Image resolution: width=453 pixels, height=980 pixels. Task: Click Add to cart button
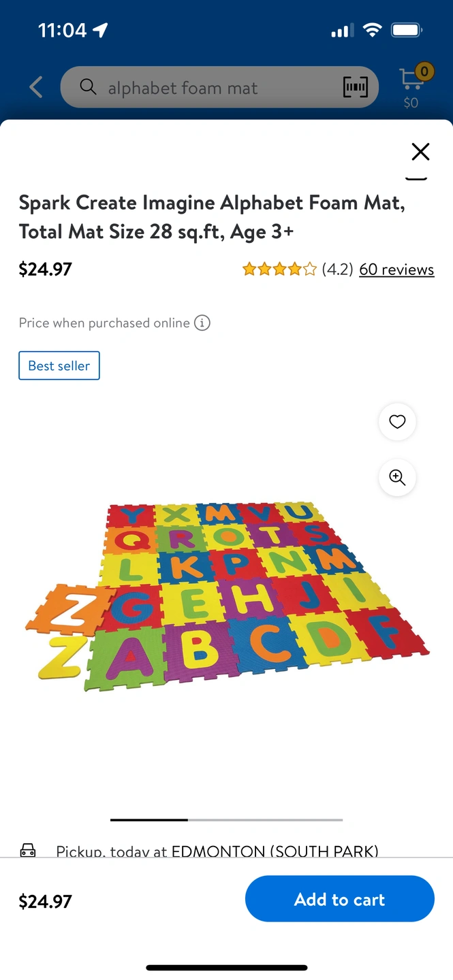(339, 899)
